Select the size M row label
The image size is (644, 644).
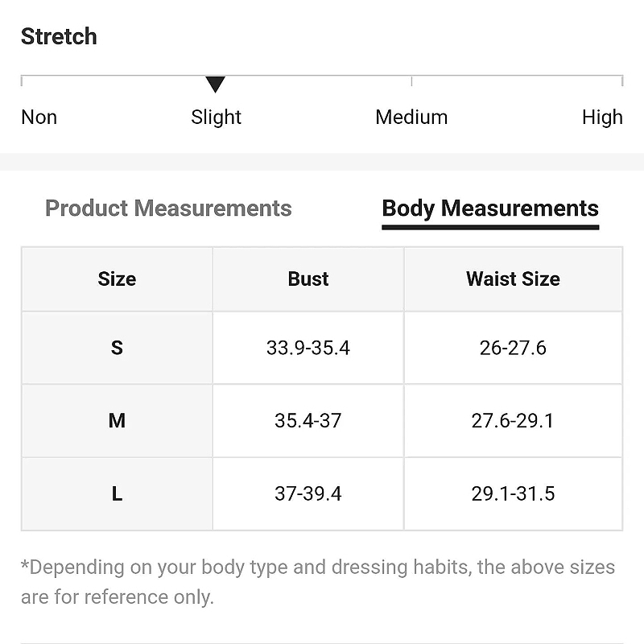click(117, 420)
